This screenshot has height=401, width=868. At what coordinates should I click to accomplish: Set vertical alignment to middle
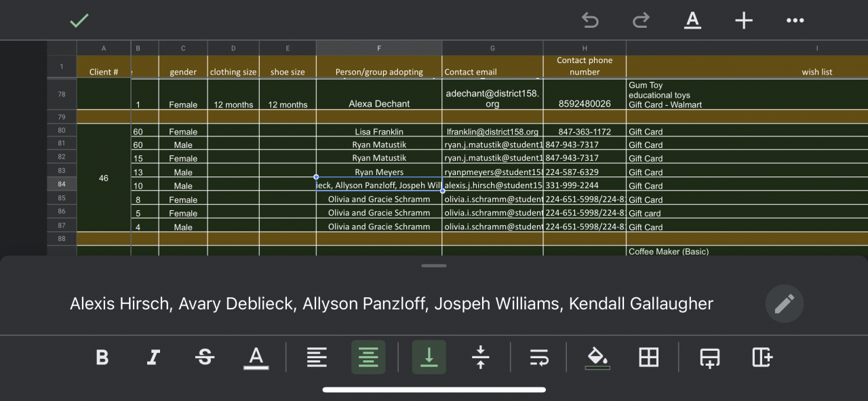(480, 357)
